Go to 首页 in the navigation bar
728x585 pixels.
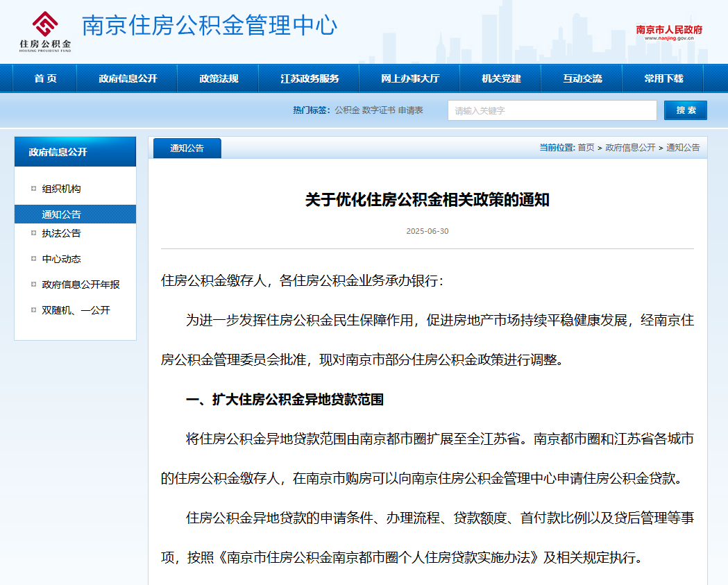click(45, 78)
